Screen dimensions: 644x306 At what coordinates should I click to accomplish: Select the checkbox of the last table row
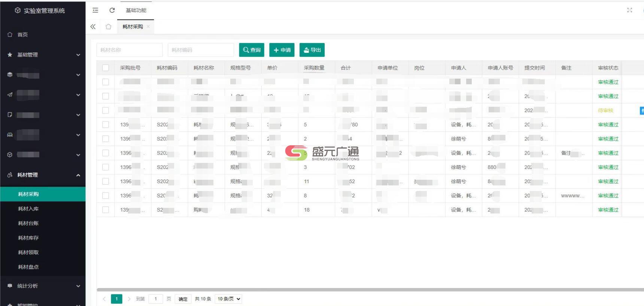[106, 210]
